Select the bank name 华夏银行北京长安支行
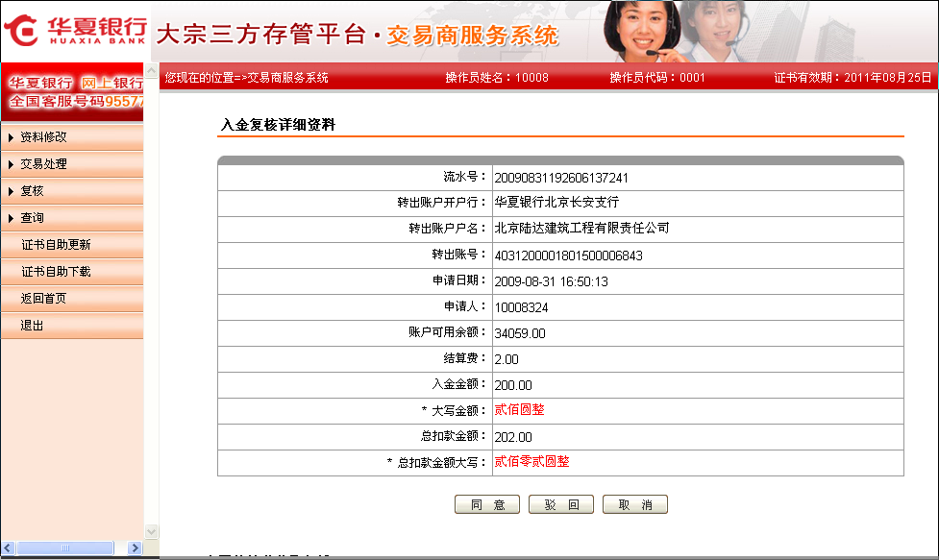This screenshot has width=939, height=560. pos(556,203)
